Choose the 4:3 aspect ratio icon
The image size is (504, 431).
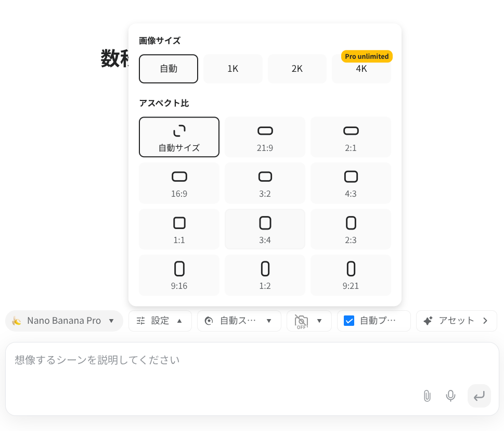(351, 183)
